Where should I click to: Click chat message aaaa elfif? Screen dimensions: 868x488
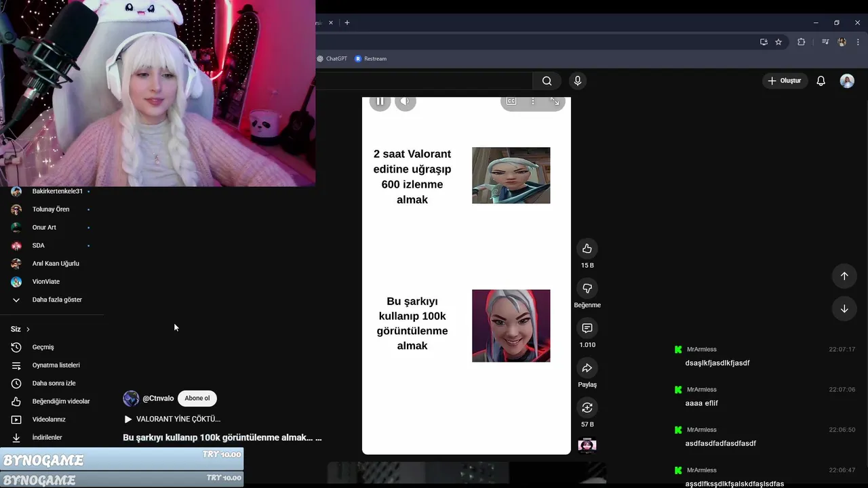coord(702,403)
